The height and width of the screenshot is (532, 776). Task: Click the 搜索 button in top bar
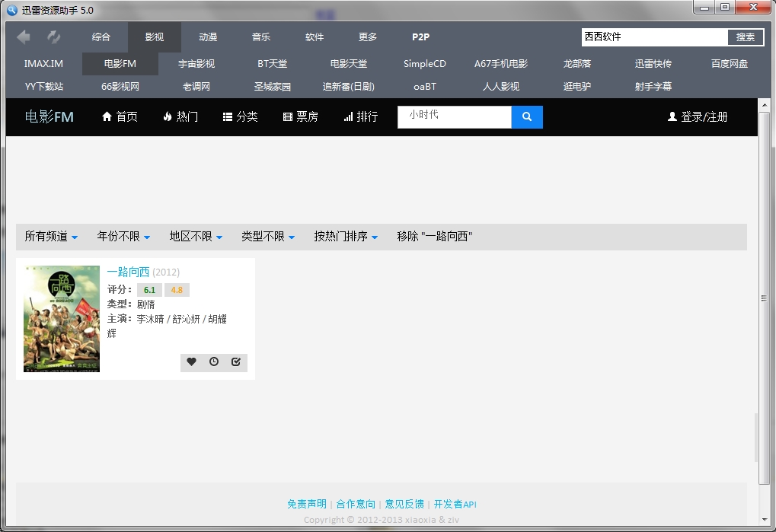coord(746,37)
